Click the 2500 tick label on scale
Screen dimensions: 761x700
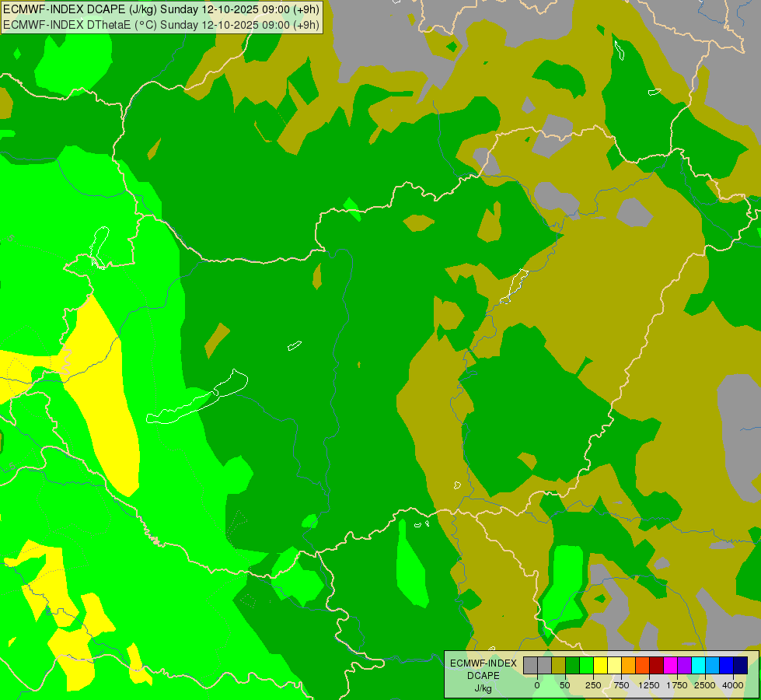705,685
